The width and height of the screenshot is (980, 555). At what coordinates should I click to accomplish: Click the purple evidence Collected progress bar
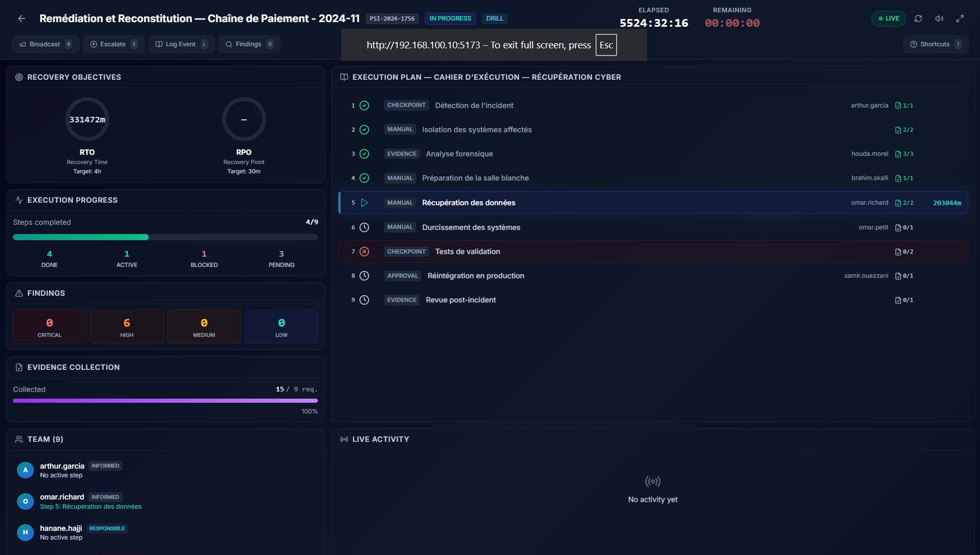pyautogui.click(x=165, y=401)
